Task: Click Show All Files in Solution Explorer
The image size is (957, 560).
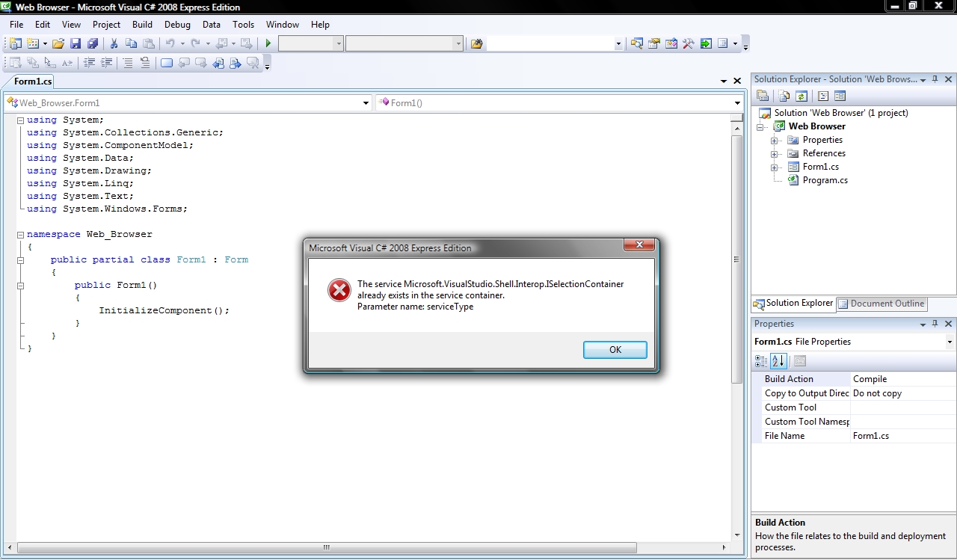Action: tap(784, 96)
